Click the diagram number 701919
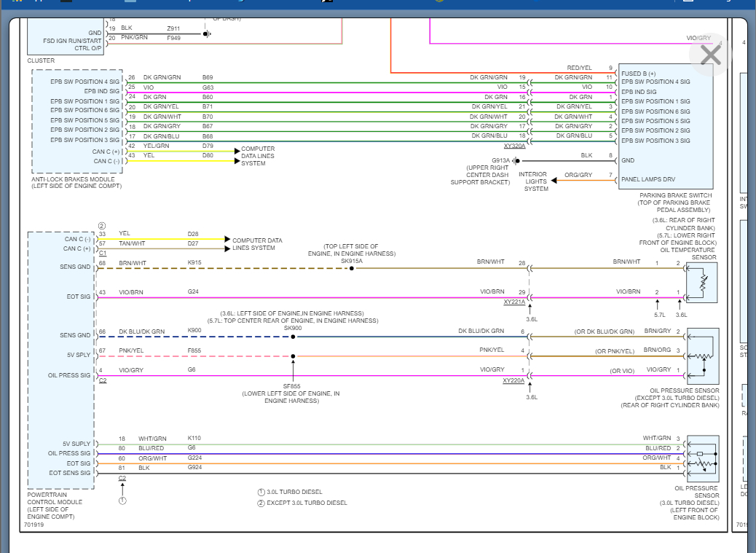 (34, 525)
